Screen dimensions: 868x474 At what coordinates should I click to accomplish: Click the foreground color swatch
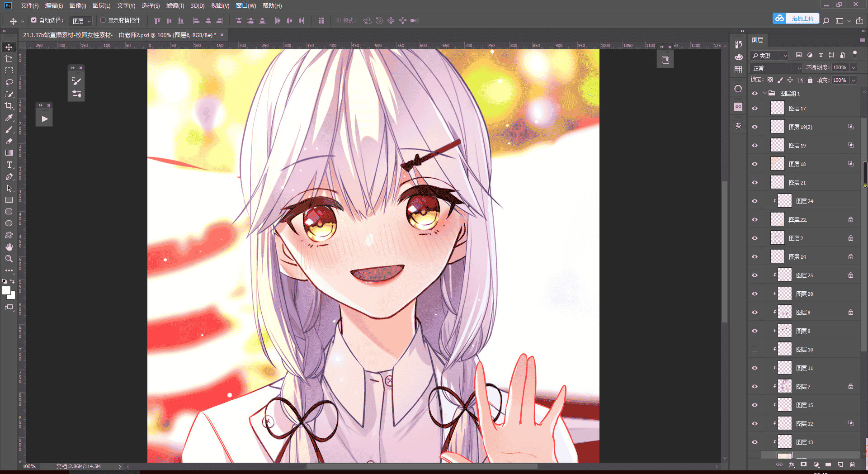pyautogui.click(x=6, y=291)
